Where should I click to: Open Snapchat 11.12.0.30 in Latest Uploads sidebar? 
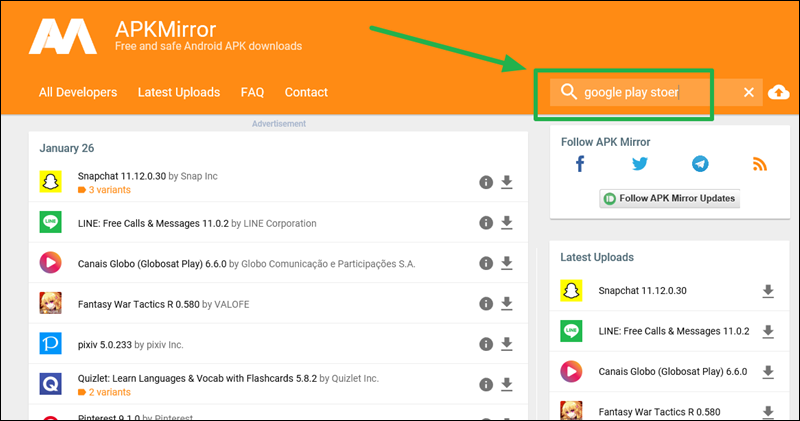[x=642, y=290]
